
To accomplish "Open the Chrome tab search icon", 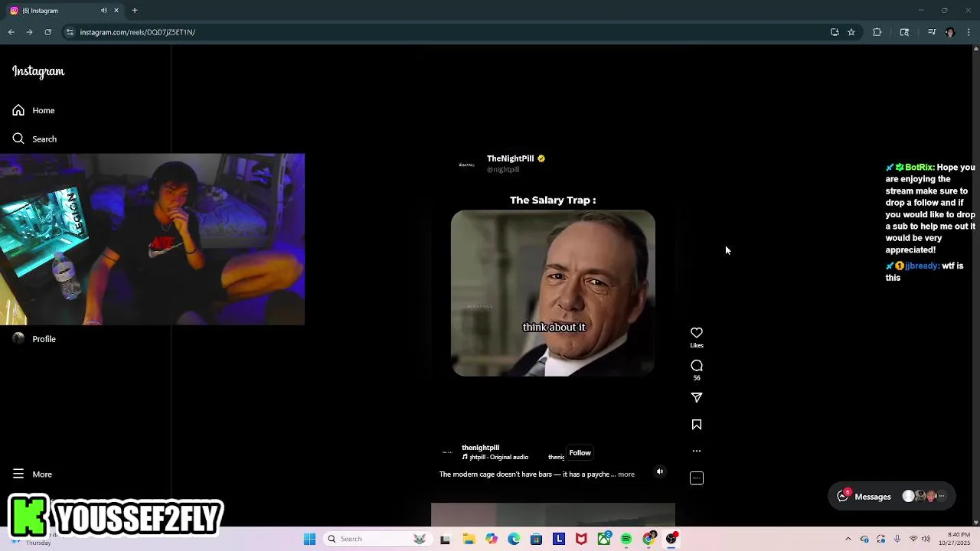I will point(904,32).
